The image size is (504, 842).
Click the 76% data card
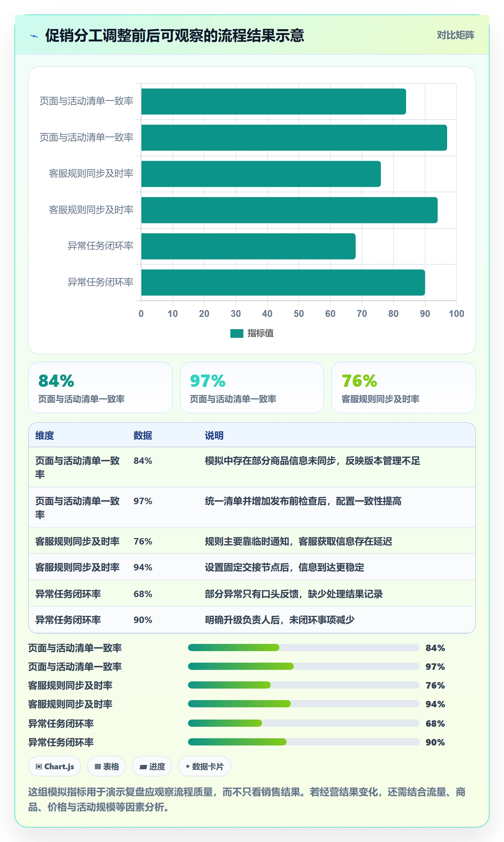[404, 388]
